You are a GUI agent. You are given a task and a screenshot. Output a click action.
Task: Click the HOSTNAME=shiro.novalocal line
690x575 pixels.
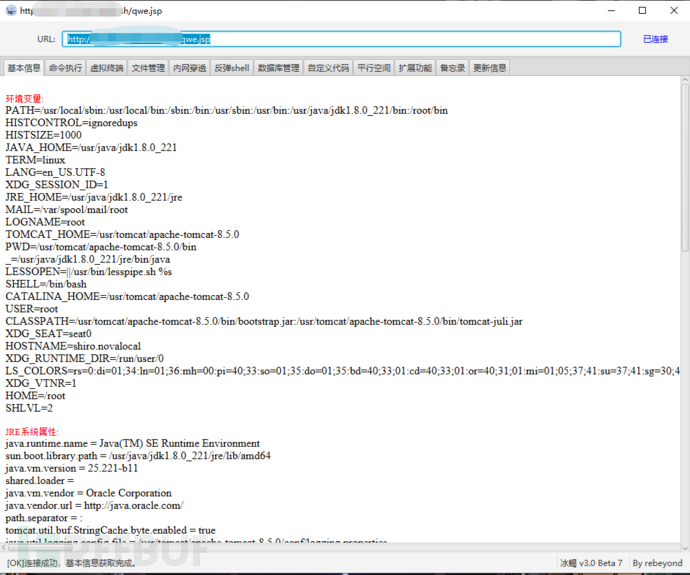(x=73, y=346)
